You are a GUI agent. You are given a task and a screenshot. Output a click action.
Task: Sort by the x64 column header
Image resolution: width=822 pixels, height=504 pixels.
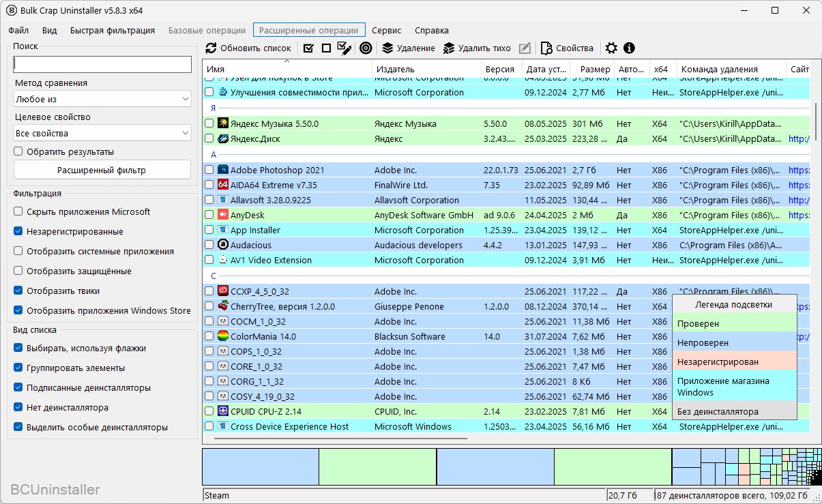click(x=662, y=69)
